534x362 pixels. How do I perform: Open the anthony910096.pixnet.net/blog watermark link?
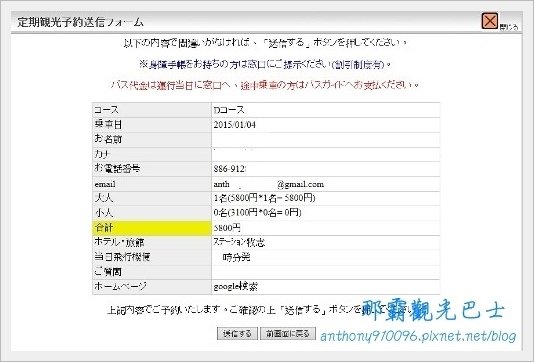pyautogui.click(x=418, y=336)
